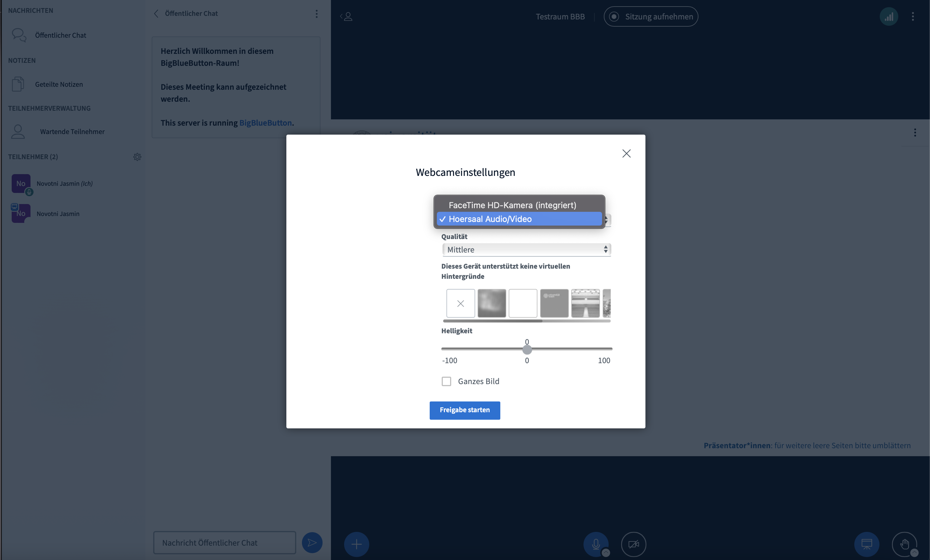Pick the gray logo background thumbnail

[554, 303]
